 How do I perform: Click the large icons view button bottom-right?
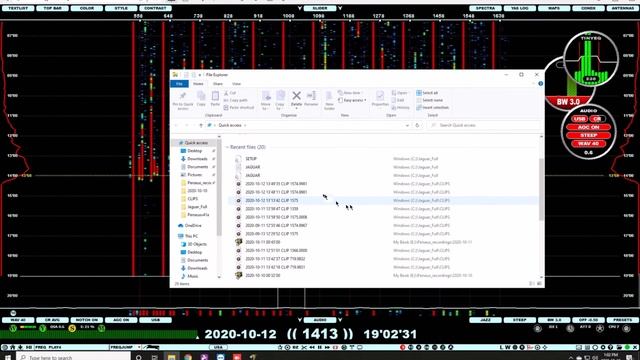coord(539,283)
